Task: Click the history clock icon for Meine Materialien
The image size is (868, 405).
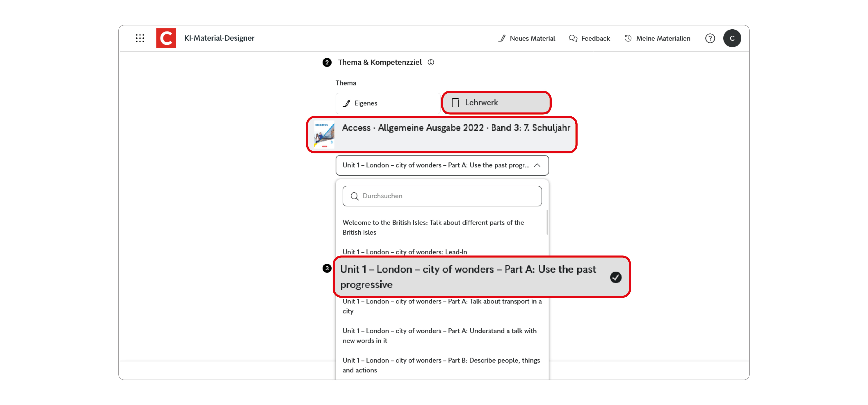Action: click(628, 38)
